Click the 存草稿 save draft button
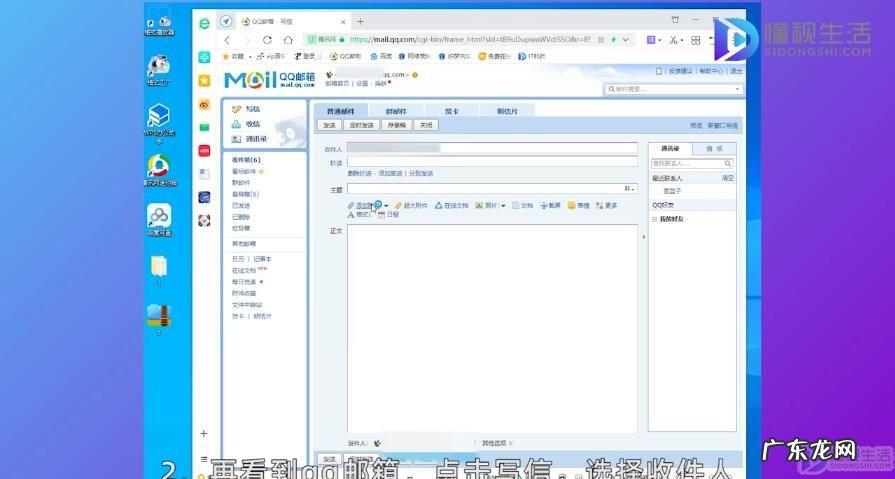 click(397, 126)
